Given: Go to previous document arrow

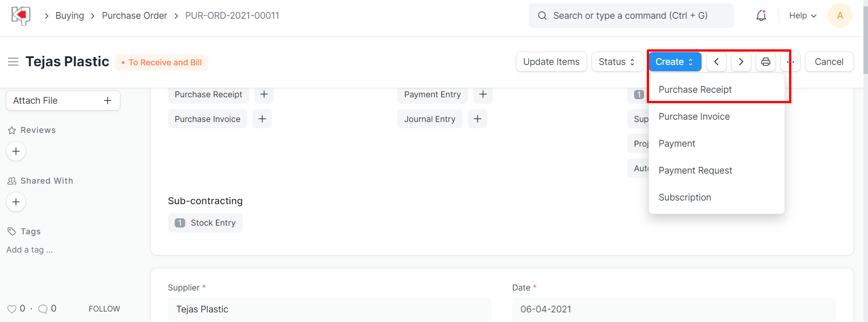Looking at the screenshot, I should pos(717,62).
